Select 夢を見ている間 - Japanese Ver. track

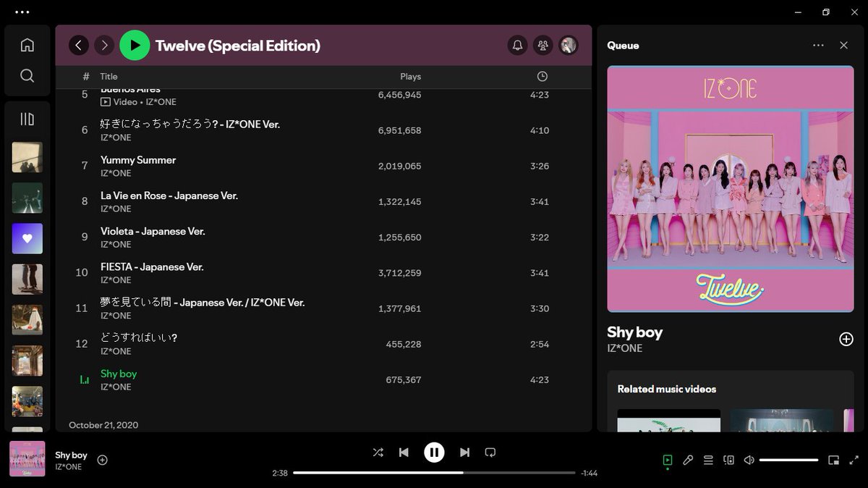click(323, 308)
